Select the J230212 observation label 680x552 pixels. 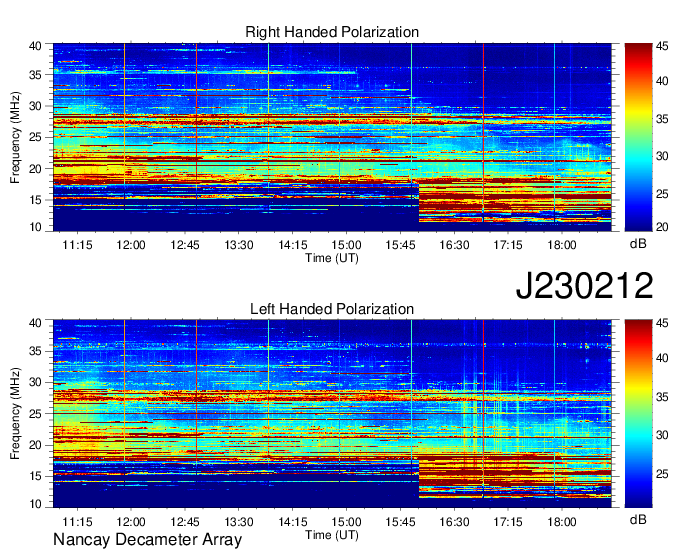tap(584, 286)
